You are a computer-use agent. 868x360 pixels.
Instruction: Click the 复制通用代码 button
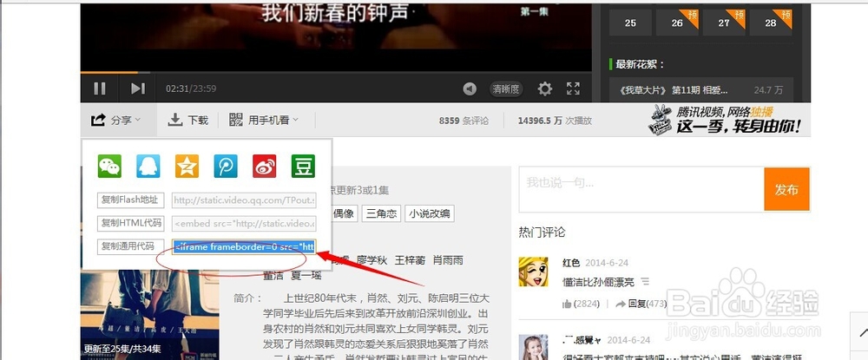pyautogui.click(x=131, y=246)
